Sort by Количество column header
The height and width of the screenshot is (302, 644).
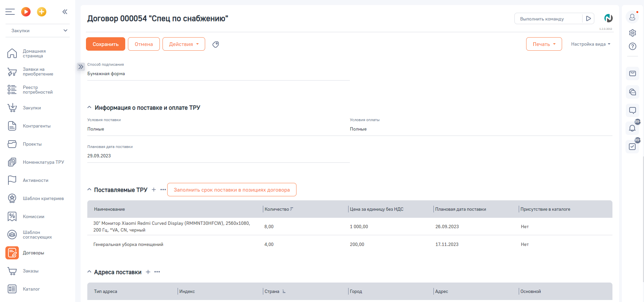tap(277, 209)
